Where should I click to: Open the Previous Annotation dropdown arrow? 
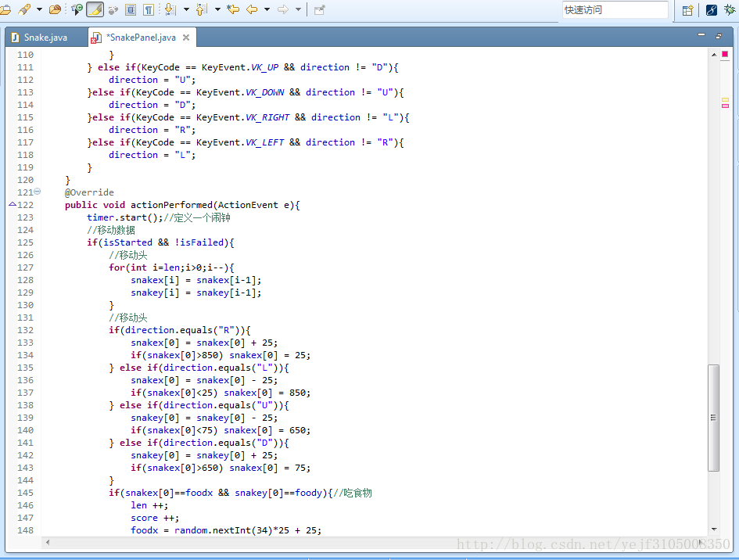217,9
